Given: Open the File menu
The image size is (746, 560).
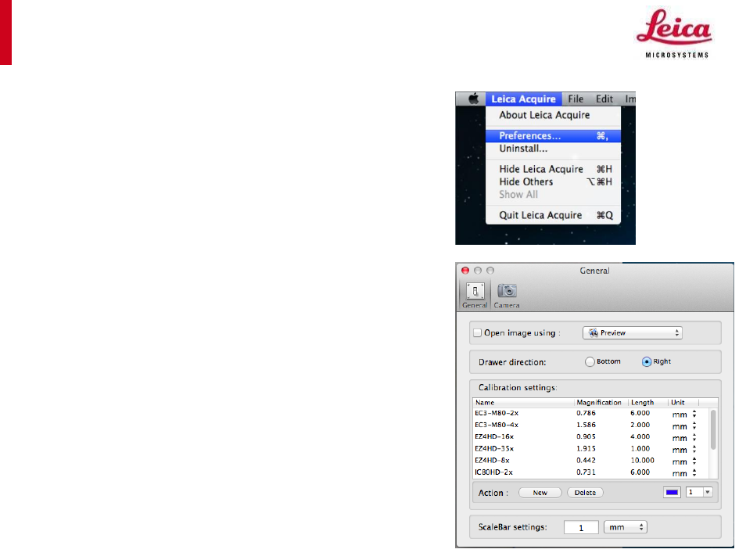Looking at the screenshot, I should pyautogui.click(x=576, y=99).
